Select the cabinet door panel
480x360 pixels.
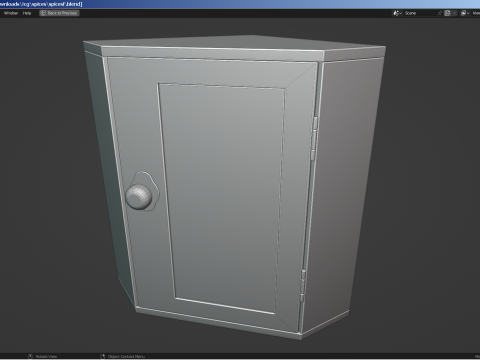[222, 197]
